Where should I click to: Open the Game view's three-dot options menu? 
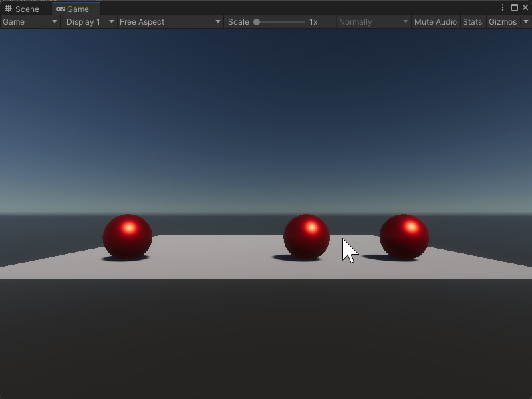503,6
